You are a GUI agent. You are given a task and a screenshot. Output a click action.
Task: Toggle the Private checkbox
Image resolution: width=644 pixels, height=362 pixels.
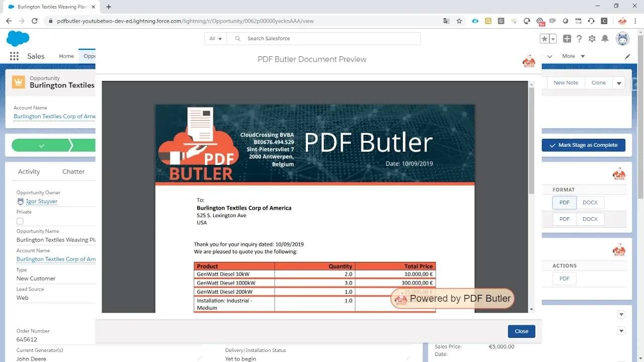[20, 221]
